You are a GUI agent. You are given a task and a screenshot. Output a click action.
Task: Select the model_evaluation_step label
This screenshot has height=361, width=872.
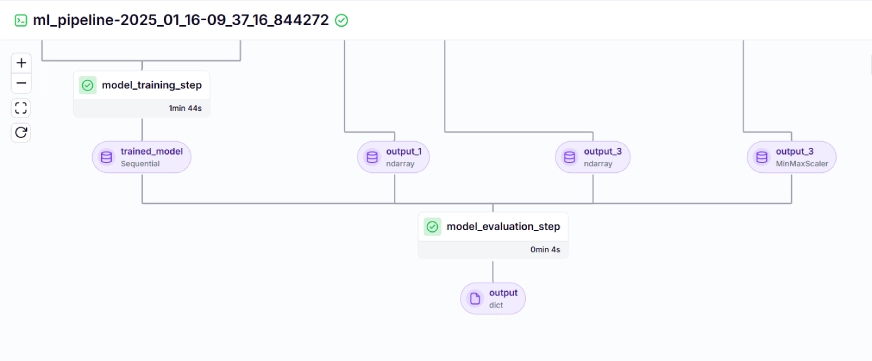tap(503, 226)
